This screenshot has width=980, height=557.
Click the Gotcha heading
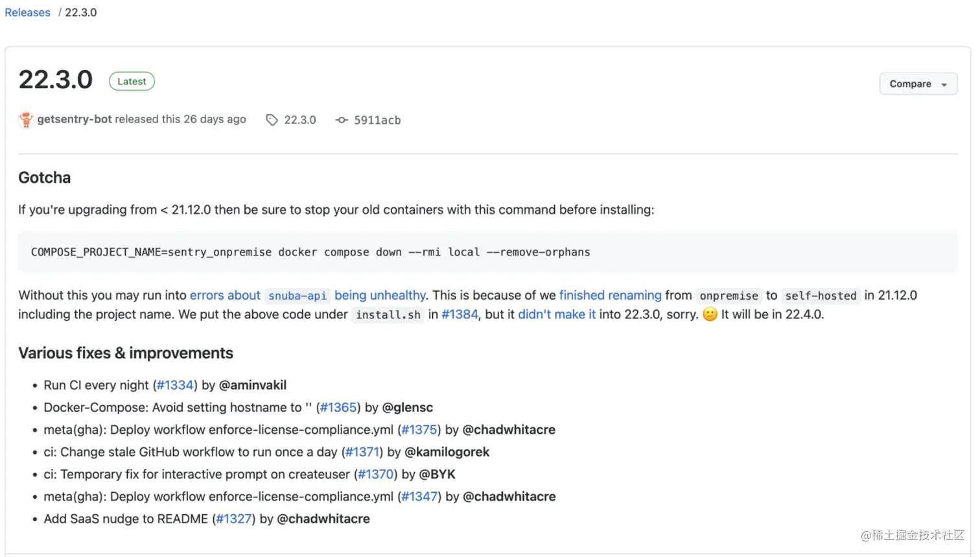pyautogui.click(x=44, y=178)
